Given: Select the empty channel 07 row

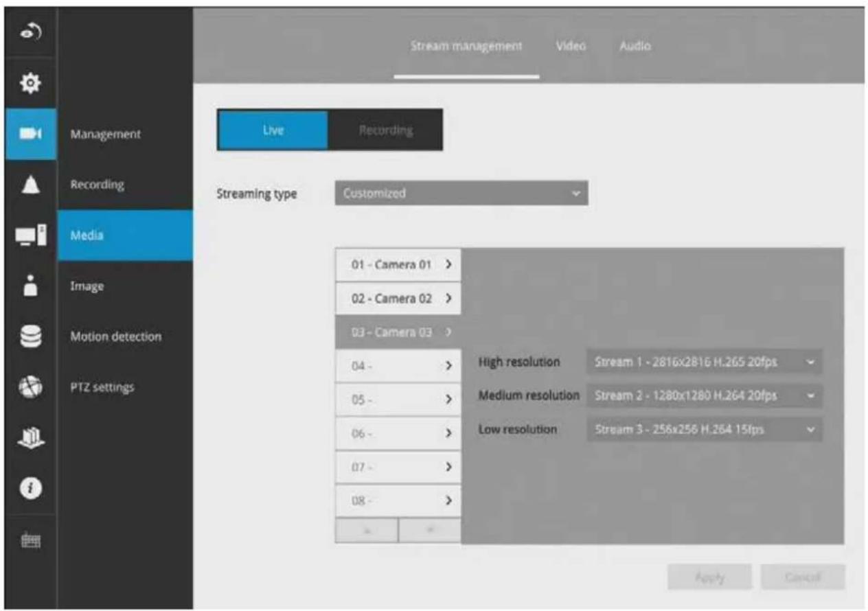Looking at the screenshot, I should click(398, 467).
